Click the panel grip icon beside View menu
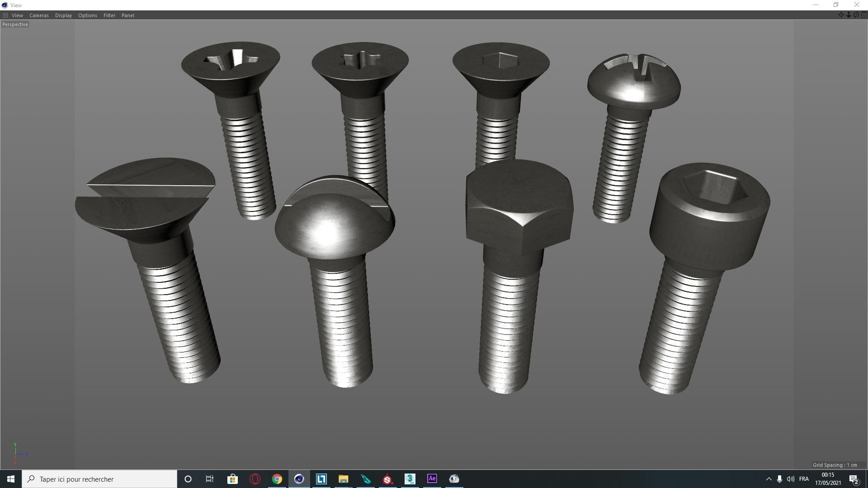Screen dimensions: 868x488 click(5, 15)
